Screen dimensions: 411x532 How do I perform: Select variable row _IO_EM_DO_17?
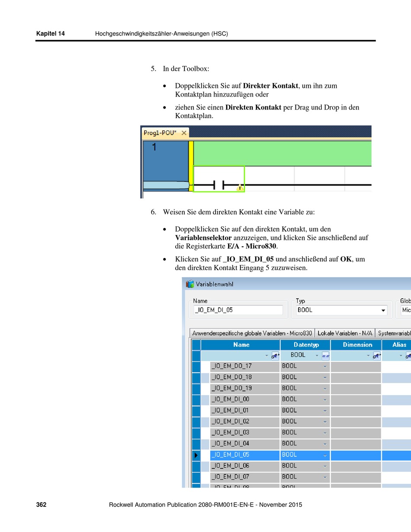pos(245,366)
